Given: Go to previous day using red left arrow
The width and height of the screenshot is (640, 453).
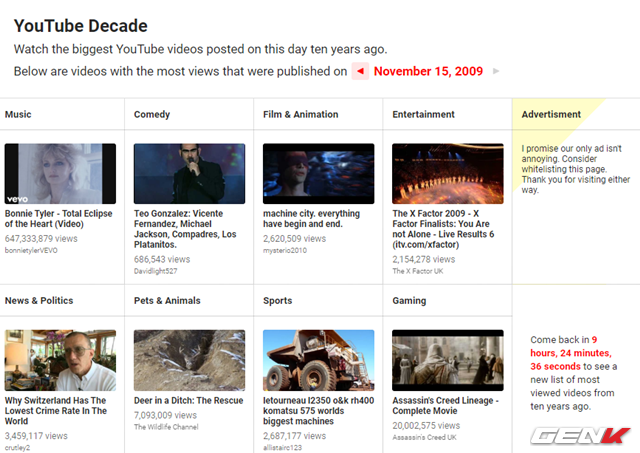Looking at the screenshot, I should 360,71.
